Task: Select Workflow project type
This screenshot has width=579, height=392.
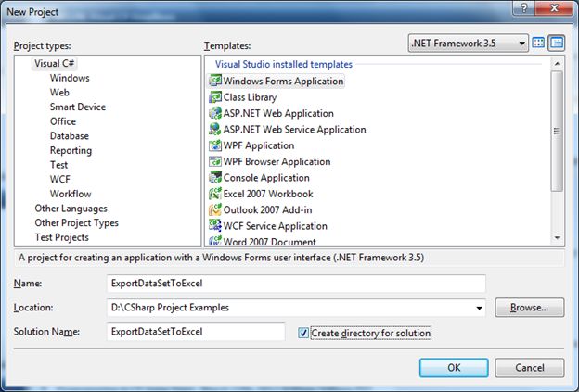Action: 71,194
